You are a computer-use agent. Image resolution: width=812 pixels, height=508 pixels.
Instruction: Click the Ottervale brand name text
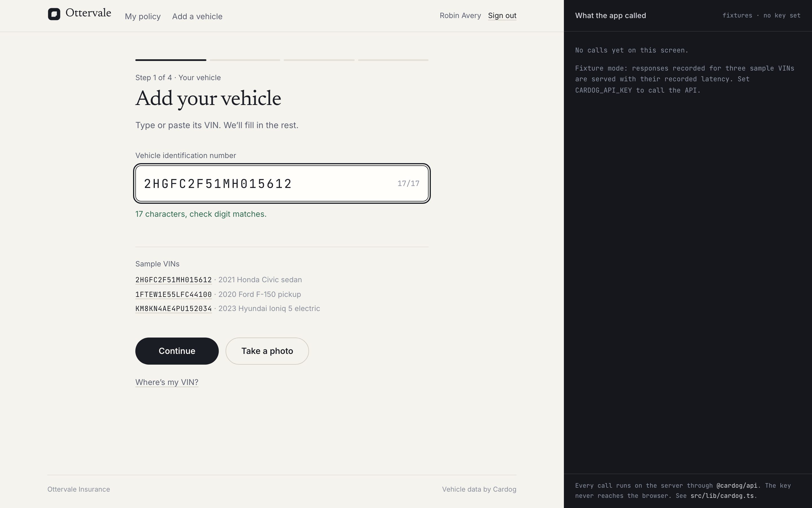click(88, 13)
